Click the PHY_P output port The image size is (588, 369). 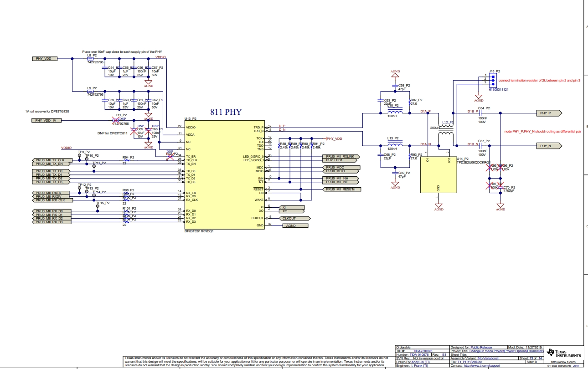[x=549, y=113]
